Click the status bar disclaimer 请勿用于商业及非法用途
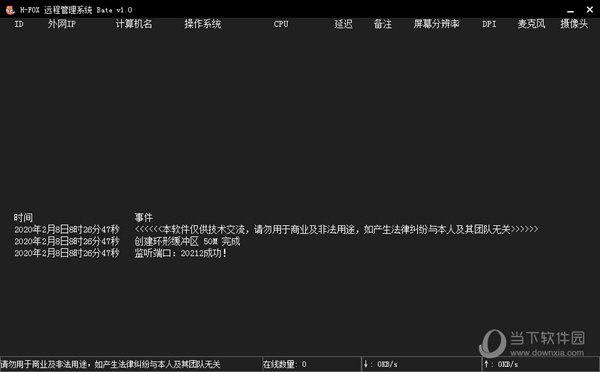Image resolution: width=600 pixels, height=372 pixels. point(111,364)
